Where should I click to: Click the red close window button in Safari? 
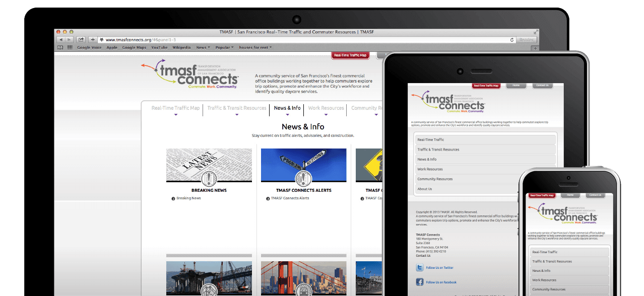58,32
